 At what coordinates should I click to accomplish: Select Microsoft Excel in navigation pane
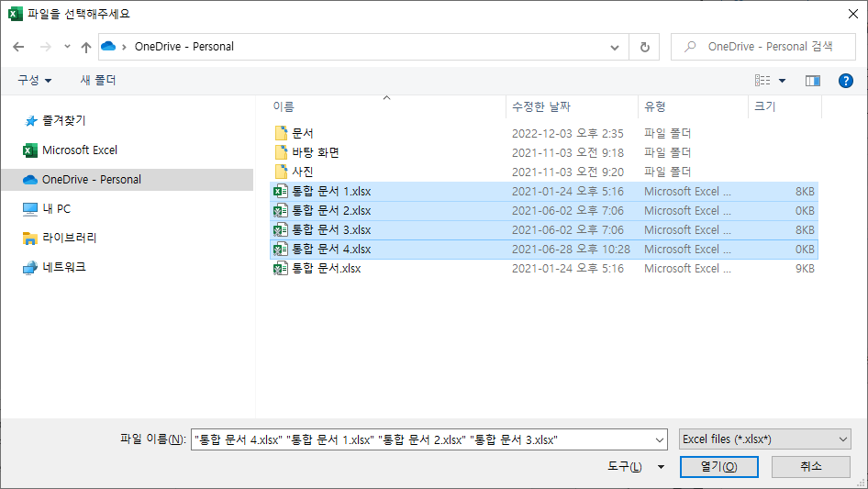point(80,150)
